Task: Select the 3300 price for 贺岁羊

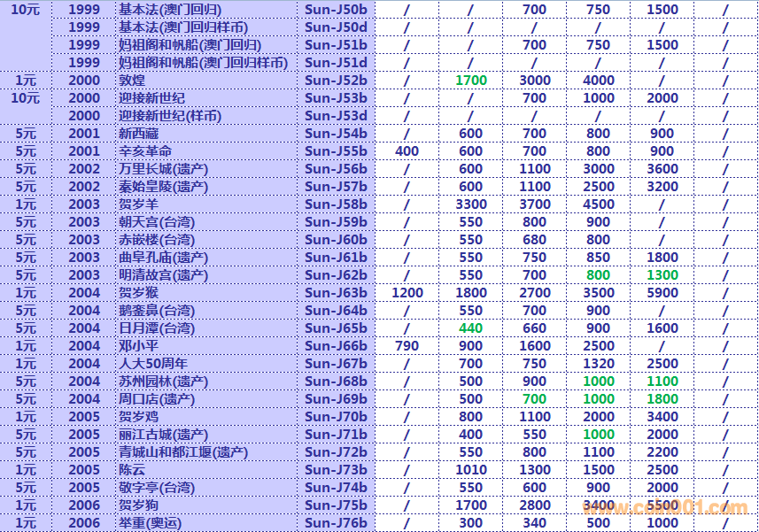Action: tap(470, 204)
